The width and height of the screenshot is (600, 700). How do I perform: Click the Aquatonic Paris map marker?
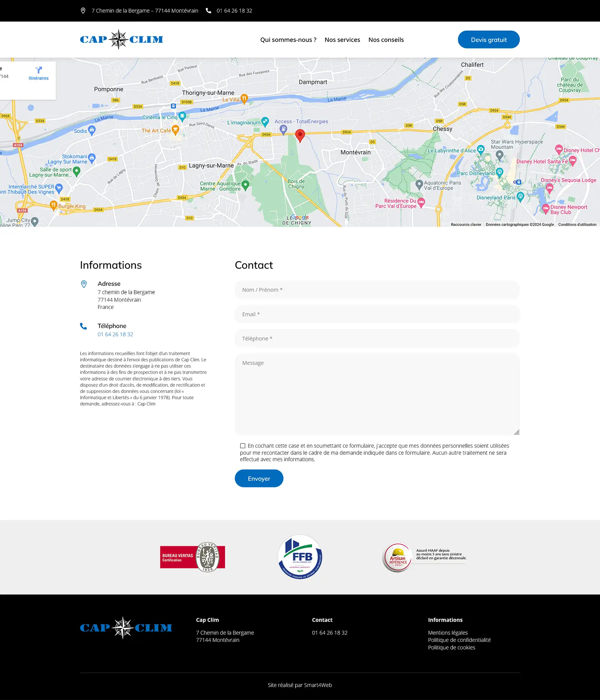[x=419, y=184]
